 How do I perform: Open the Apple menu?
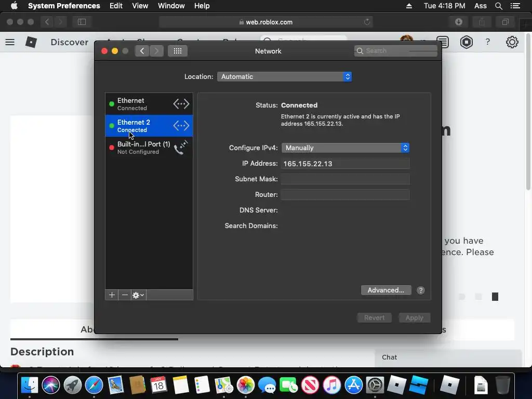pyautogui.click(x=14, y=6)
